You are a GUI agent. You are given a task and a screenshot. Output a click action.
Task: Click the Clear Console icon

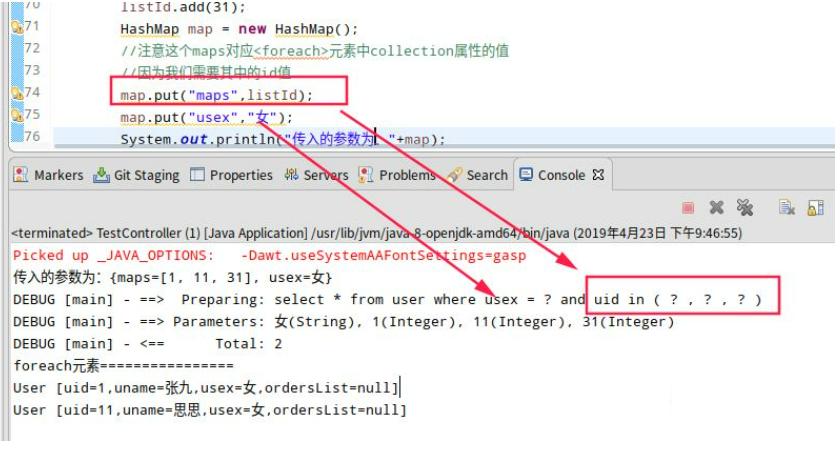pyautogui.click(x=786, y=207)
